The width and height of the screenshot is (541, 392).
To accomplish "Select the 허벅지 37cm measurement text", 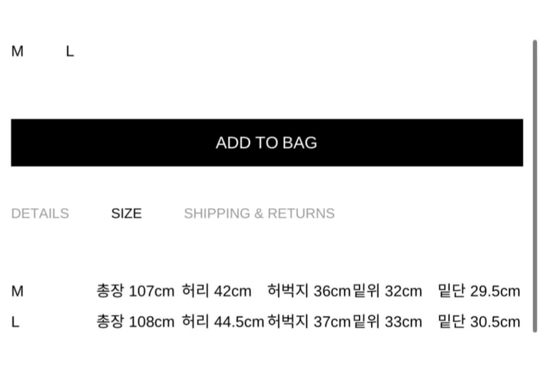I will 309,322.
